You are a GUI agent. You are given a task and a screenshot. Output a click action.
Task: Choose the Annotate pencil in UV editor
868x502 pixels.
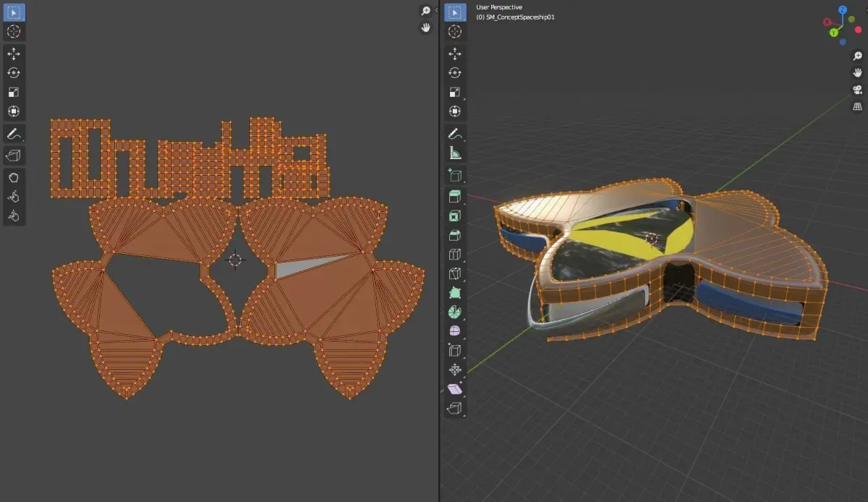click(x=14, y=134)
